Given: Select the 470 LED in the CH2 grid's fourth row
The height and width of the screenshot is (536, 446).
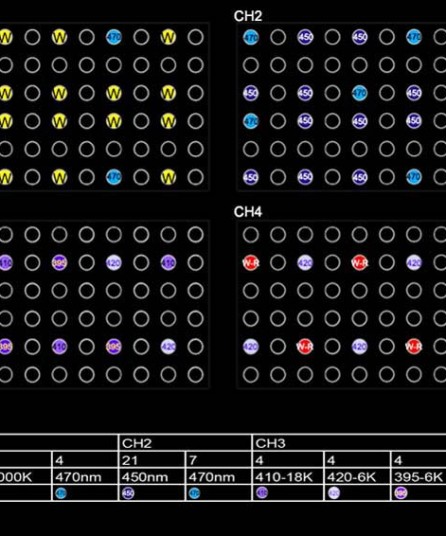Looking at the screenshot, I should 251,121.
